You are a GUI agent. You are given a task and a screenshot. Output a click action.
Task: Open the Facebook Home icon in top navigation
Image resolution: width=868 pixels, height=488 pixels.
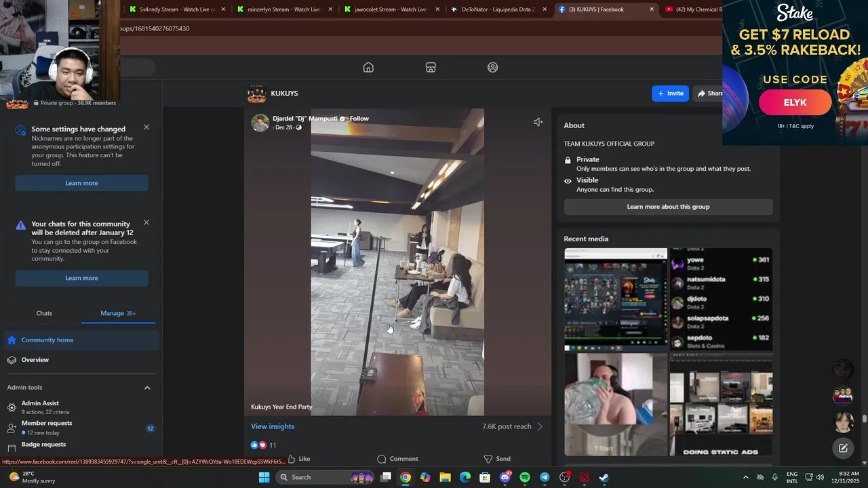coord(368,67)
